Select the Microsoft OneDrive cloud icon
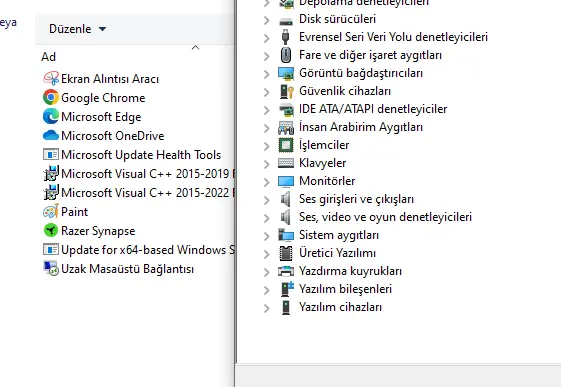Screen dimensions: 561x387 coord(51,135)
